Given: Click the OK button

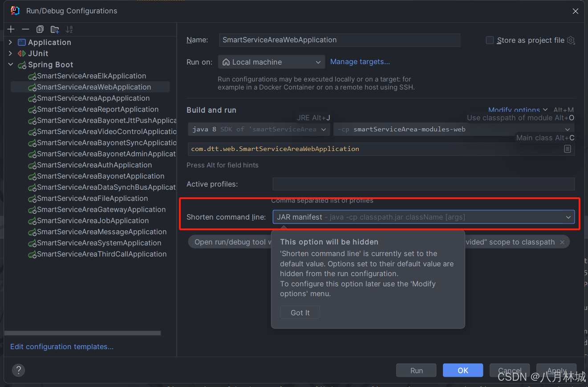Looking at the screenshot, I should pyautogui.click(x=463, y=371).
